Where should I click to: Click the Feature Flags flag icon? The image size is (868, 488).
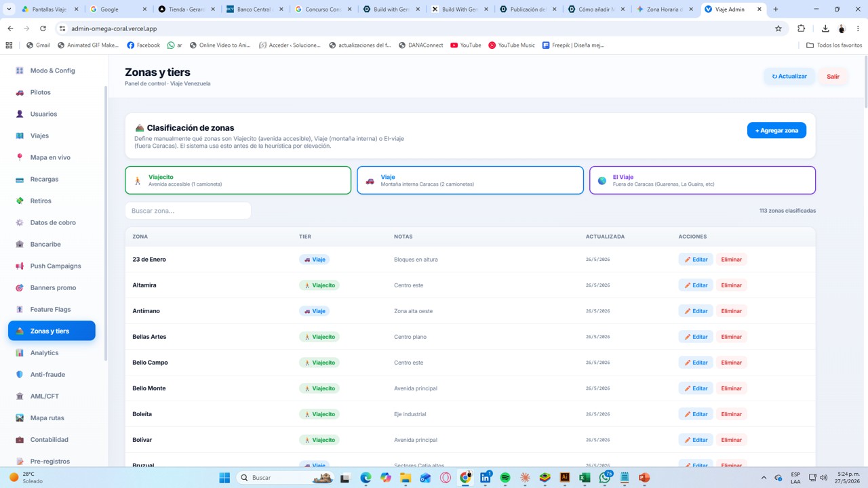20,309
